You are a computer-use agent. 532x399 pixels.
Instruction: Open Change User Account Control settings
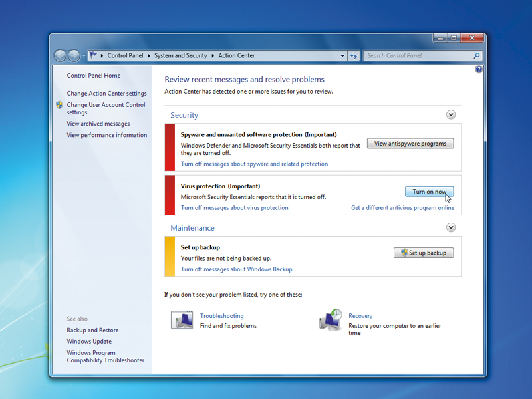tap(106, 108)
